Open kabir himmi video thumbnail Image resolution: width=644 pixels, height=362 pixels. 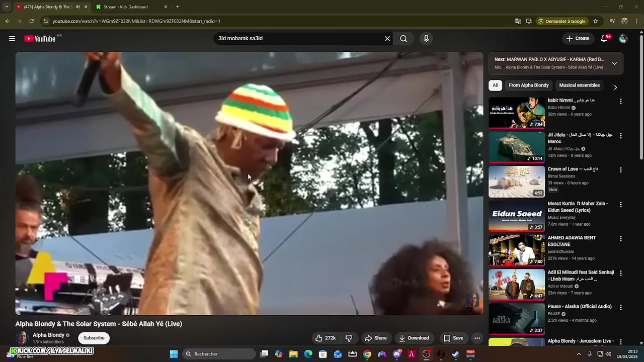[517, 113]
